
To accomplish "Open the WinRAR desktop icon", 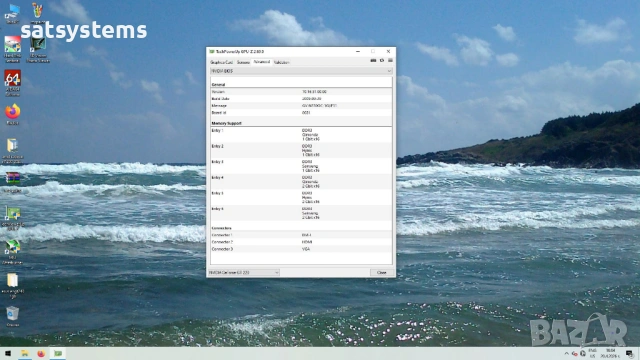I will click(12, 182).
